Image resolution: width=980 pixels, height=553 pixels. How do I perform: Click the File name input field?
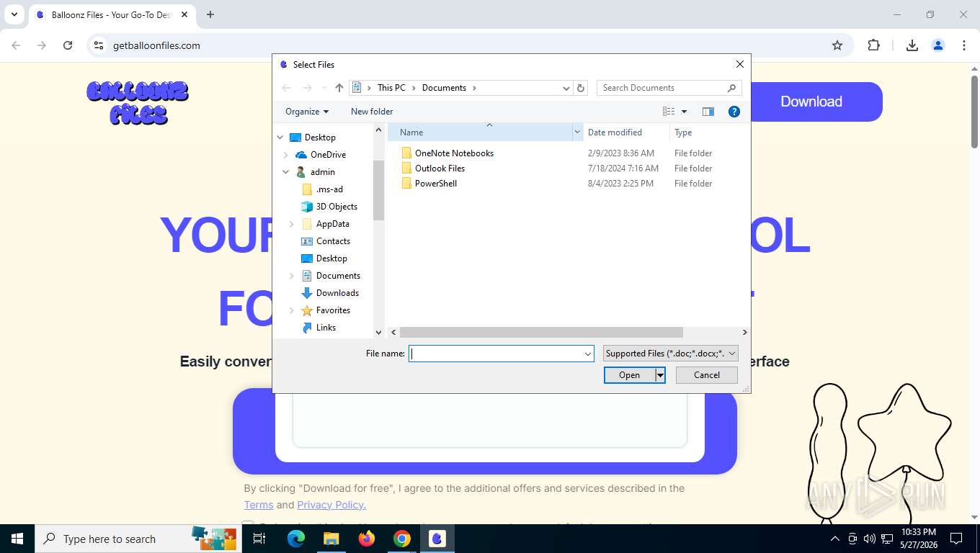[x=496, y=354]
